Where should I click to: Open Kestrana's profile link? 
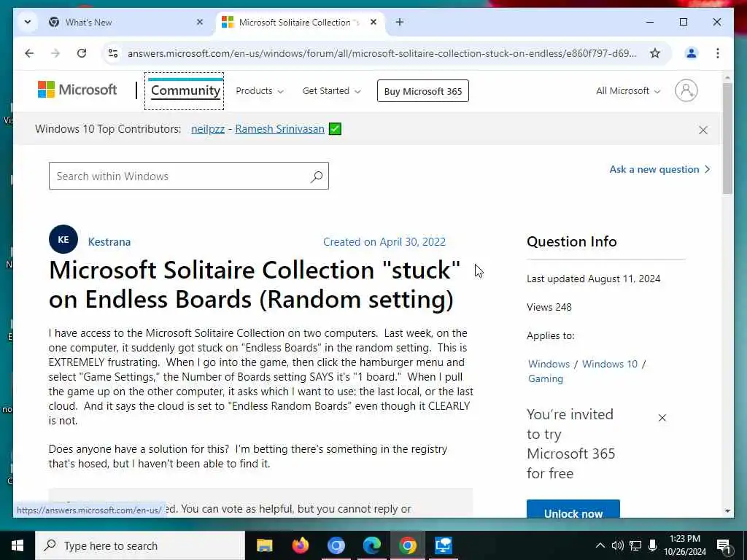pyautogui.click(x=109, y=242)
